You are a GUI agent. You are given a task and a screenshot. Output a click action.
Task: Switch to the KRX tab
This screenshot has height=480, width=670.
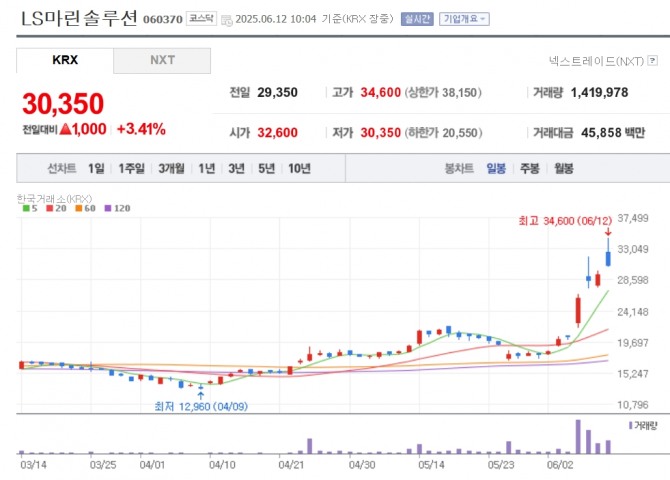click(x=65, y=60)
